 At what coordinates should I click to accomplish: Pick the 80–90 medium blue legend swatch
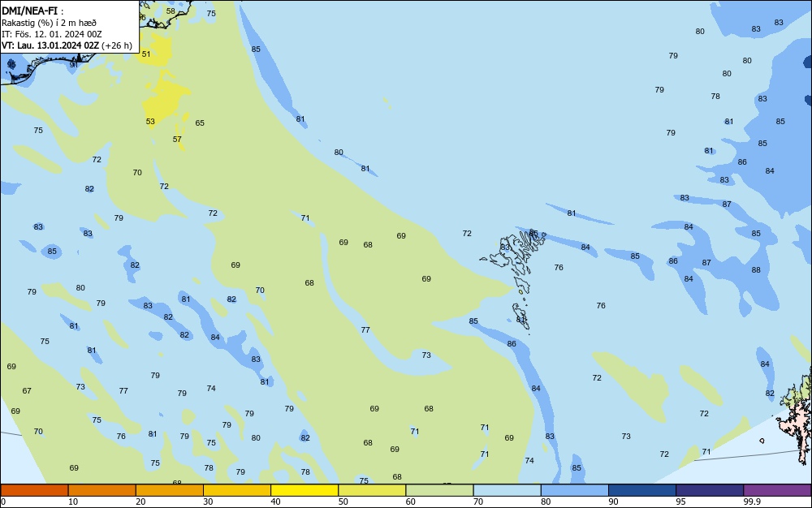(x=575, y=490)
